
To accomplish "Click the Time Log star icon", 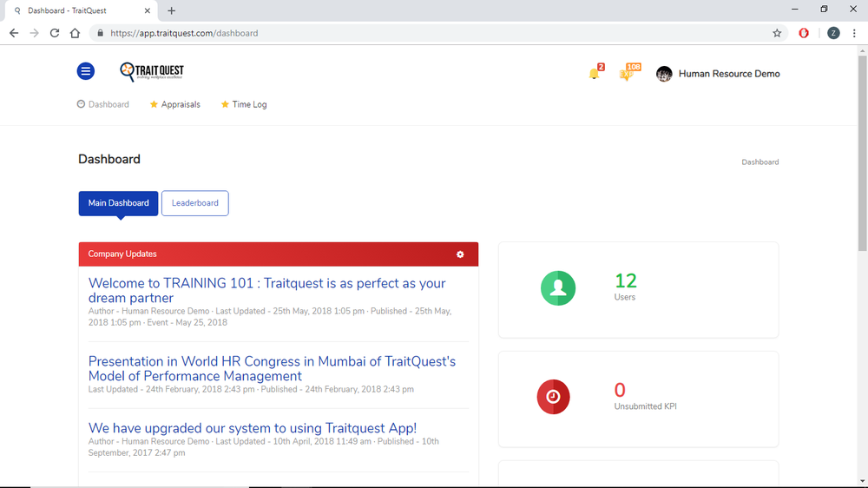I will click(225, 104).
